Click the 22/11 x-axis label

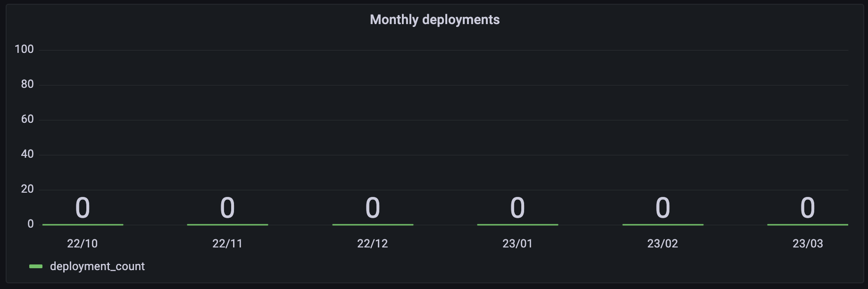[227, 244]
